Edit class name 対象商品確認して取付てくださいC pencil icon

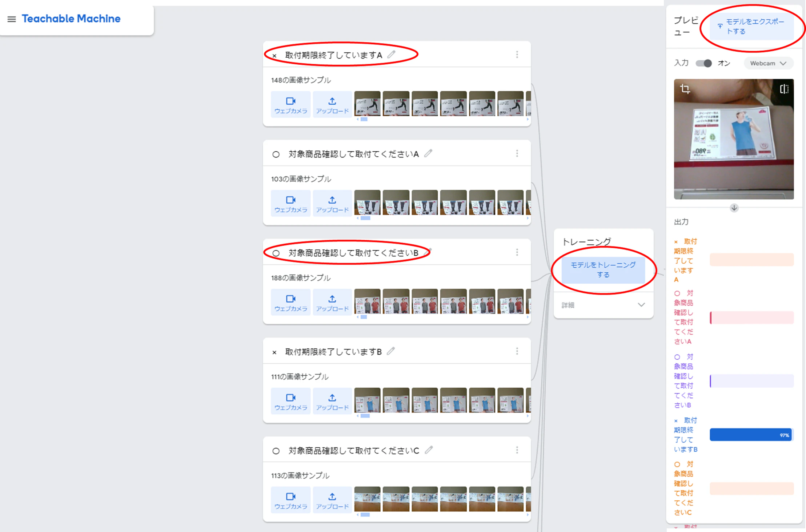pyautogui.click(x=429, y=450)
